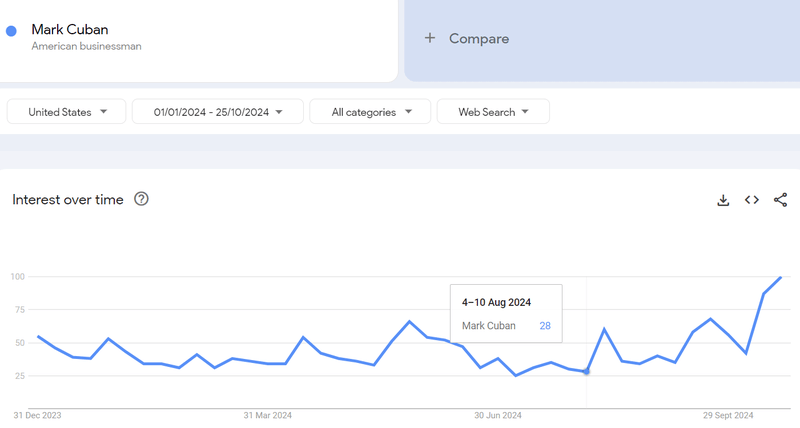Click the plus icon beside Compare
Viewport: 800px width, 428px height.
point(430,38)
